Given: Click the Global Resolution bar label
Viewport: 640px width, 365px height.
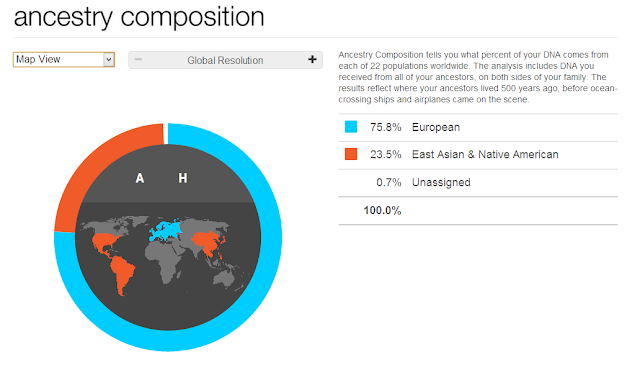Looking at the screenshot, I should pyautogui.click(x=225, y=60).
